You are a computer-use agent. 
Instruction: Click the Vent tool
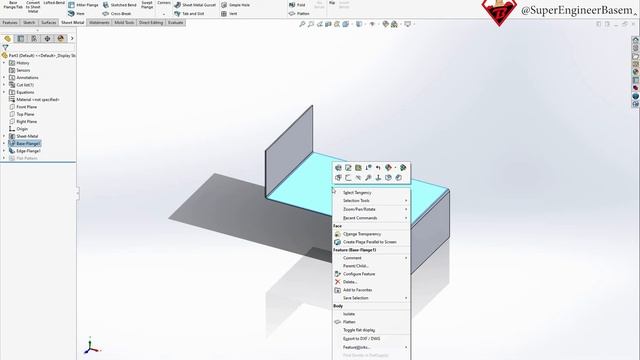(x=229, y=13)
